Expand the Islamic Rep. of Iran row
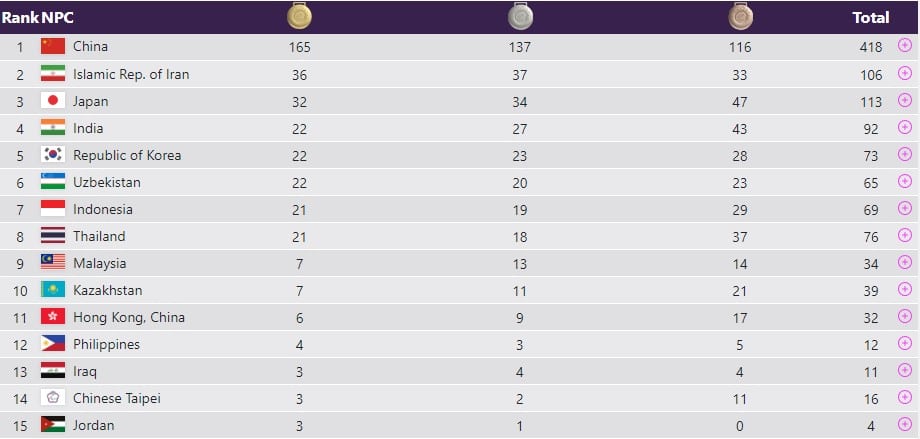The width and height of the screenshot is (920, 439). pyautogui.click(x=905, y=74)
